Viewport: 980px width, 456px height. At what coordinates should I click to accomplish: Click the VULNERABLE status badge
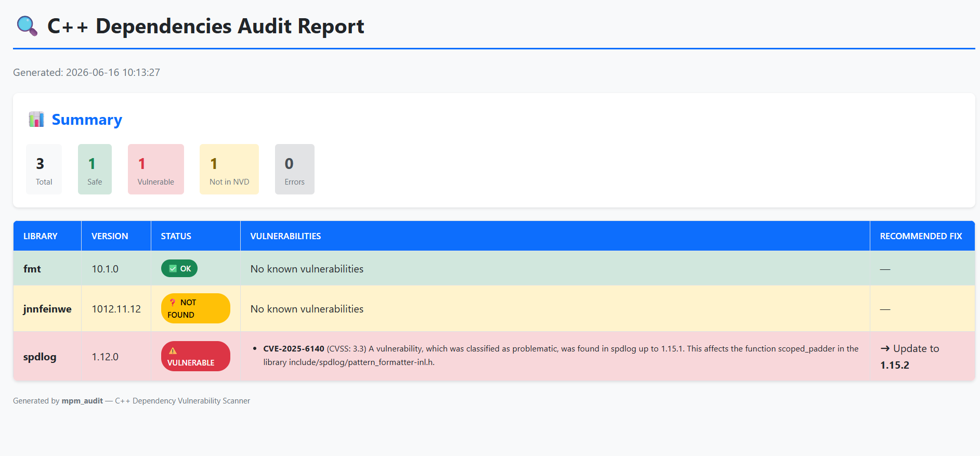[x=195, y=356]
